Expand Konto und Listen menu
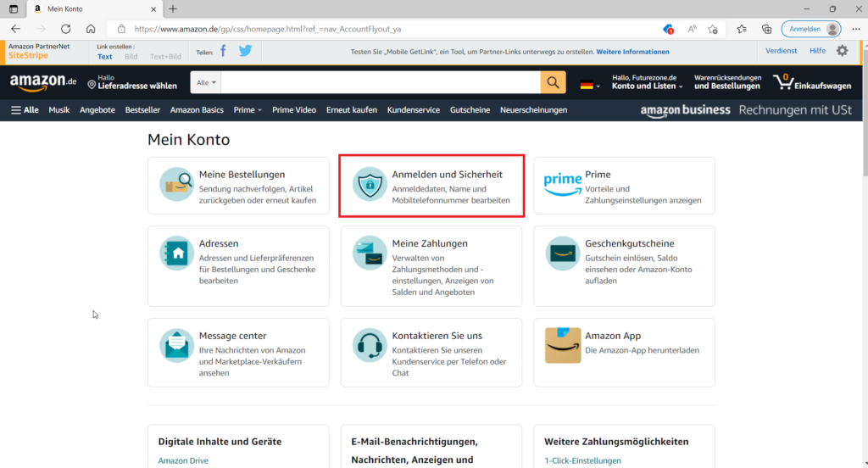Viewport: 868px width, 468px height. (647, 82)
